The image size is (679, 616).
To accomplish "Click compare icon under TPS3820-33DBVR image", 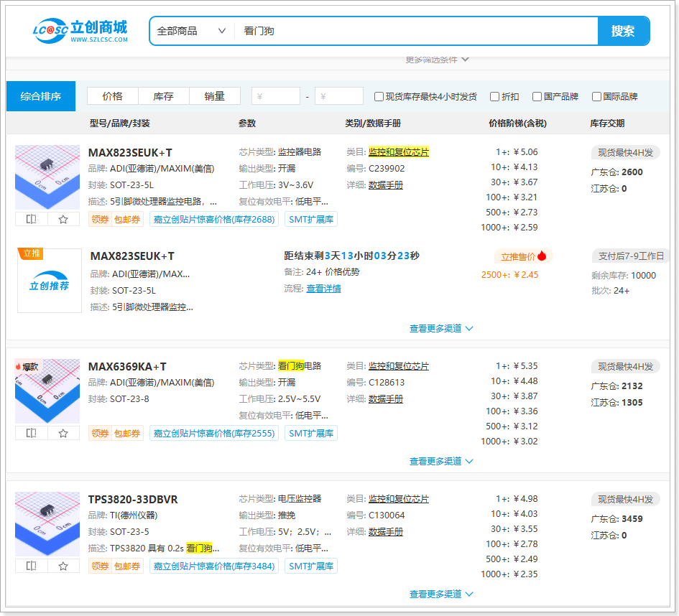I will click(x=31, y=566).
